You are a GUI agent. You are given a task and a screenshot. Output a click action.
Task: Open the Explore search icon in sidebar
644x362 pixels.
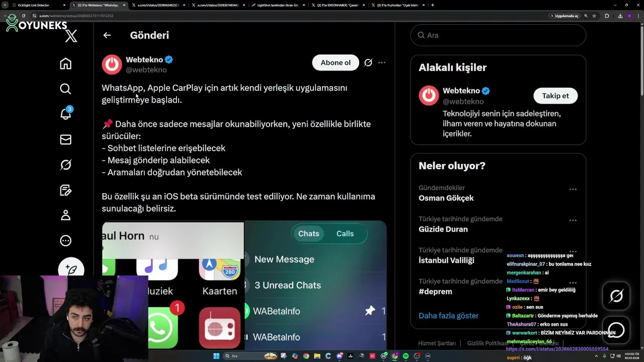coord(65,89)
